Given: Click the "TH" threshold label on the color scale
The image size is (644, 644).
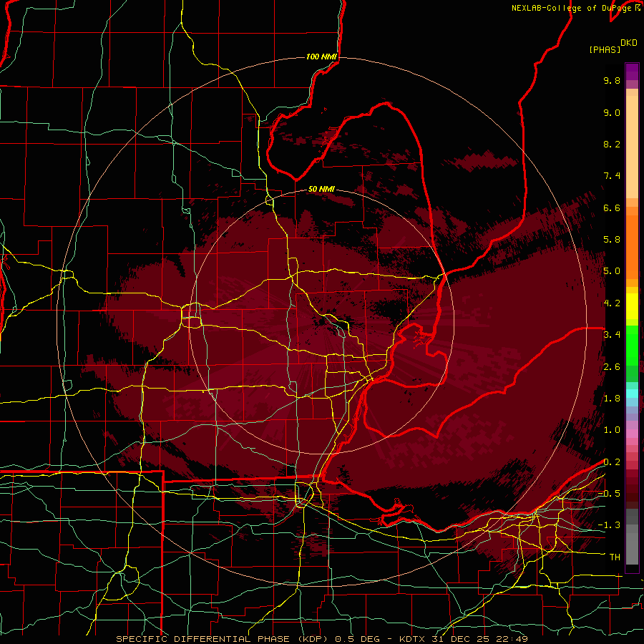Looking at the screenshot, I should pos(615,557).
